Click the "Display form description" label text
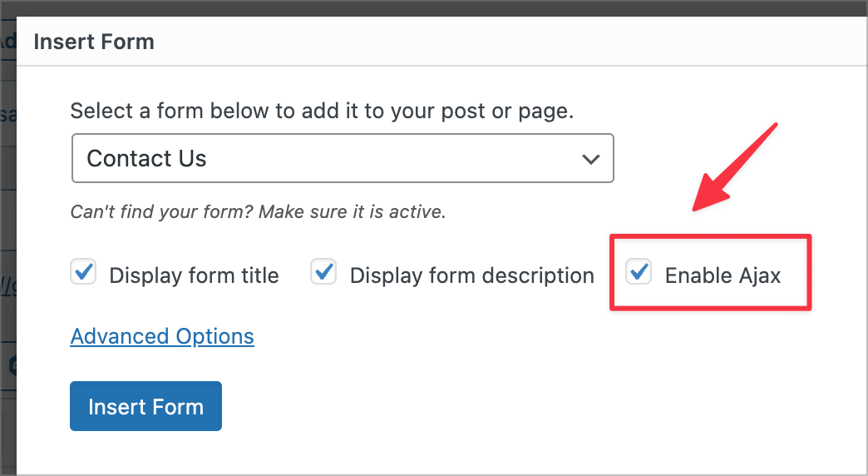 (471, 275)
